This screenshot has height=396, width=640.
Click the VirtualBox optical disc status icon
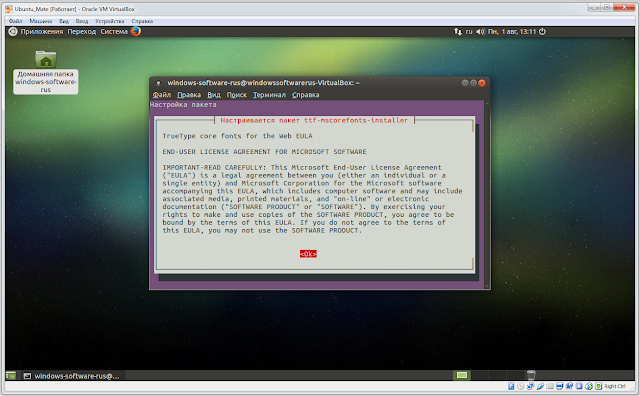(520, 386)
